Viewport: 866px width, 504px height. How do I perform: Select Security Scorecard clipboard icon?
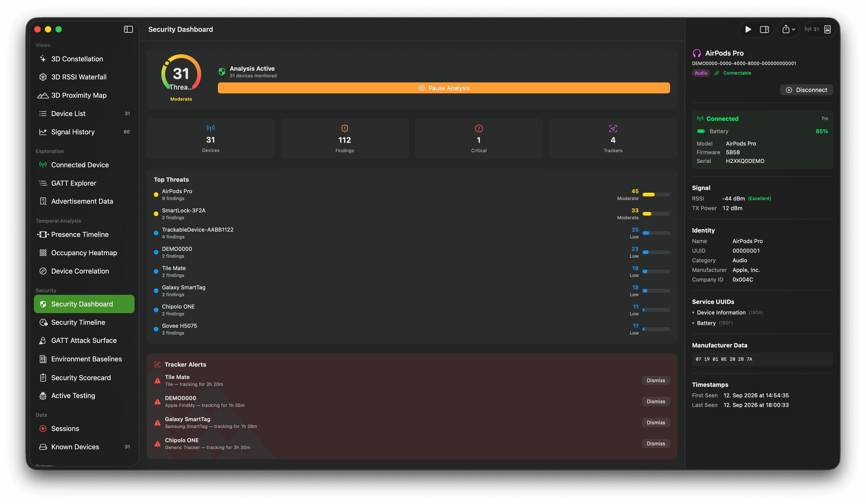click(43, 378)
